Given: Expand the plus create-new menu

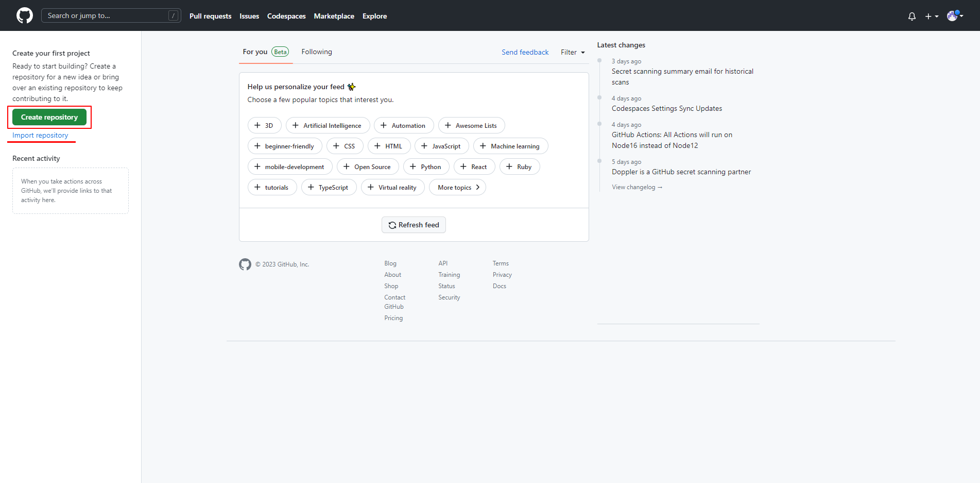Looking at the screenshot, I should pyautogui.click(x=932, y=16).
